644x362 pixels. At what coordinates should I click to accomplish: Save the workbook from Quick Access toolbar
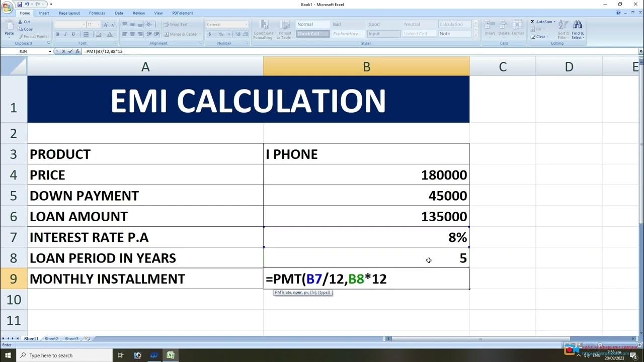point(19,4)
